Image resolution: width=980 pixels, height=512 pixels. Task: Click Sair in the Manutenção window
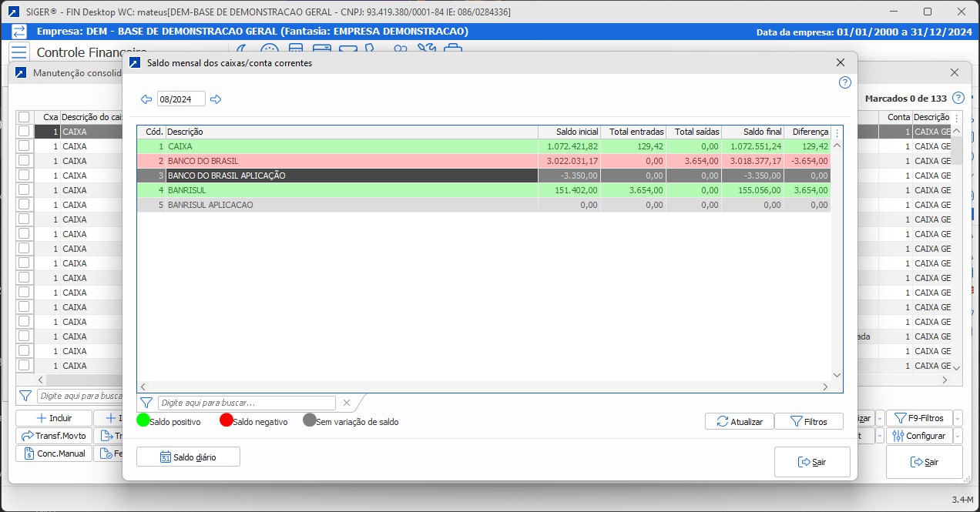click(924, 462)
